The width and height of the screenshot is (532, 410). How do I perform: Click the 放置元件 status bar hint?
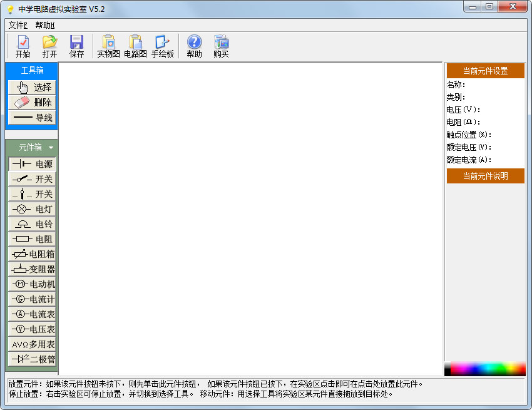[215, 384]
